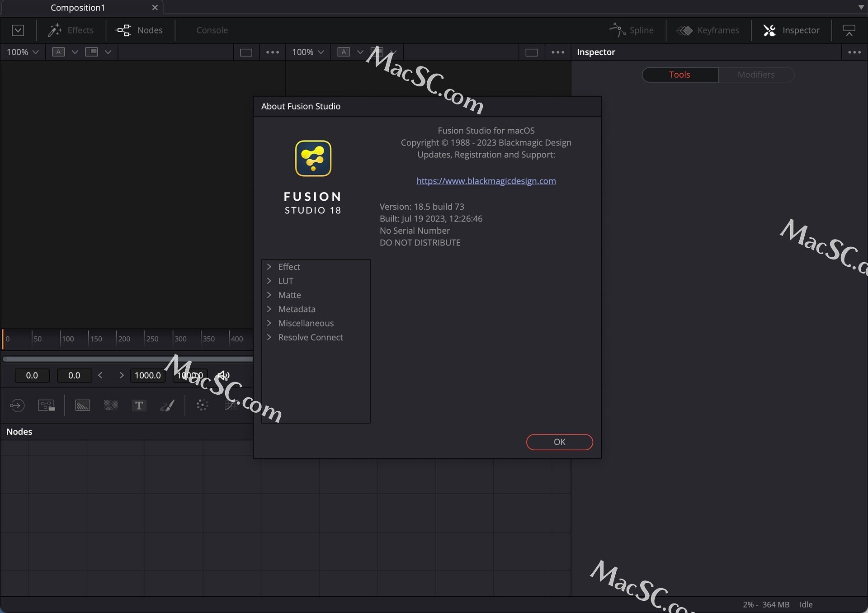Open the Keyframes editor panel
The height and width of the screenshot is (613, 868).
[x=708, y=30]
